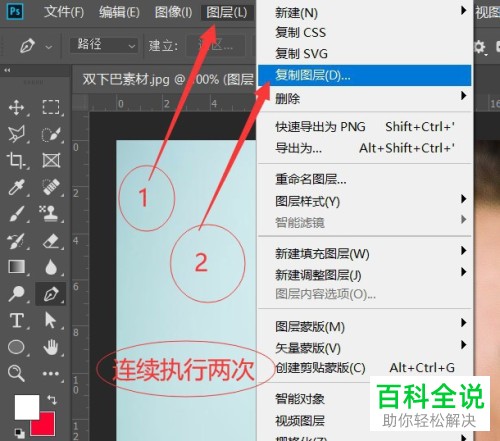
Task: Swap foreground and background colors
Action: (x=52, y=399)
